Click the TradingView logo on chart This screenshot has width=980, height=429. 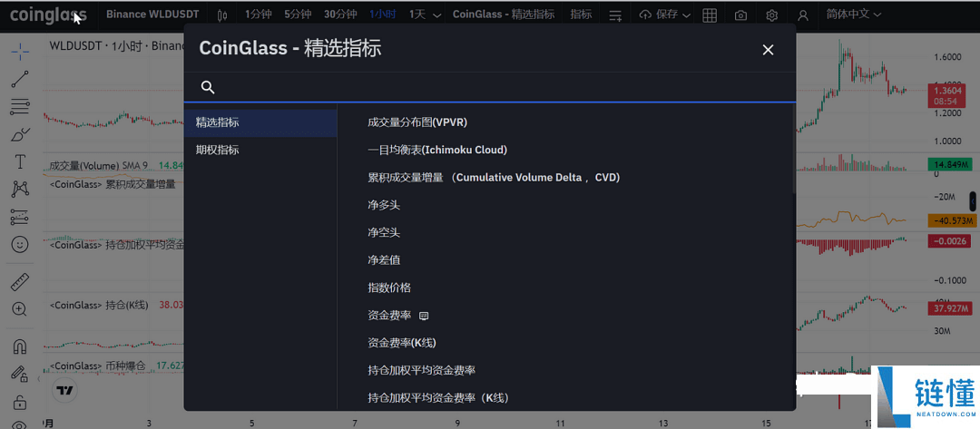65,390
